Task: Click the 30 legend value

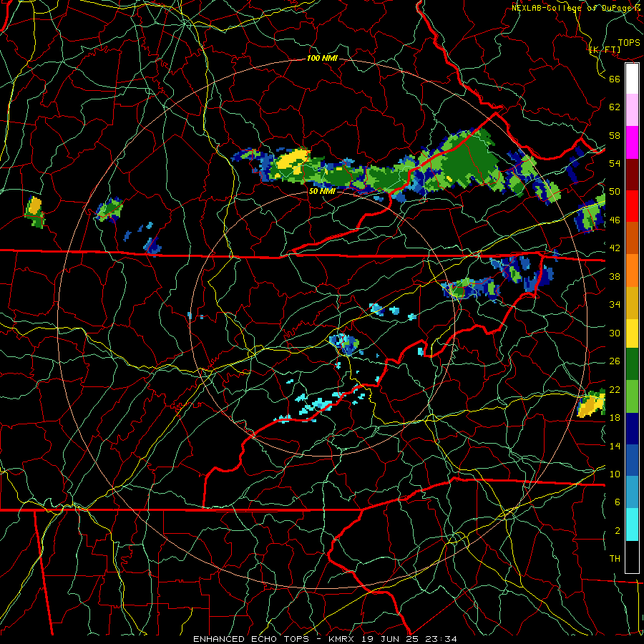Action: pos(615,333)
